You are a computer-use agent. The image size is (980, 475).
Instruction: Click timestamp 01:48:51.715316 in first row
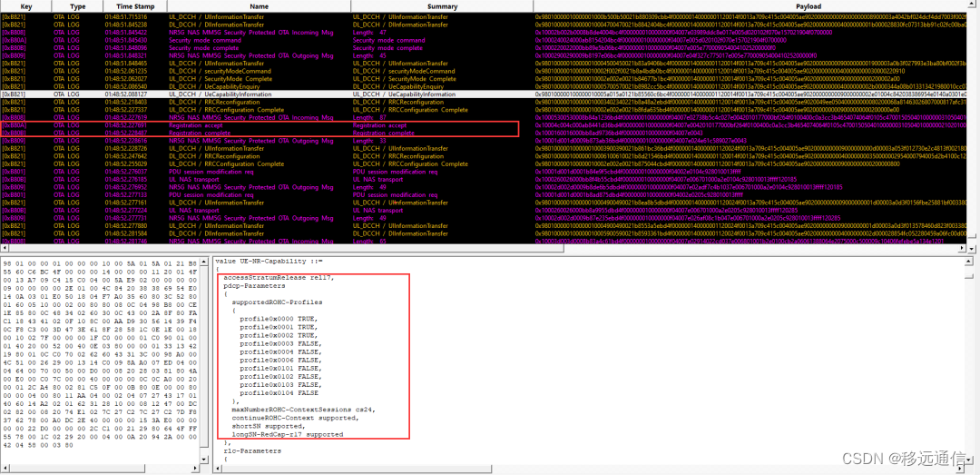pos(127,16)
